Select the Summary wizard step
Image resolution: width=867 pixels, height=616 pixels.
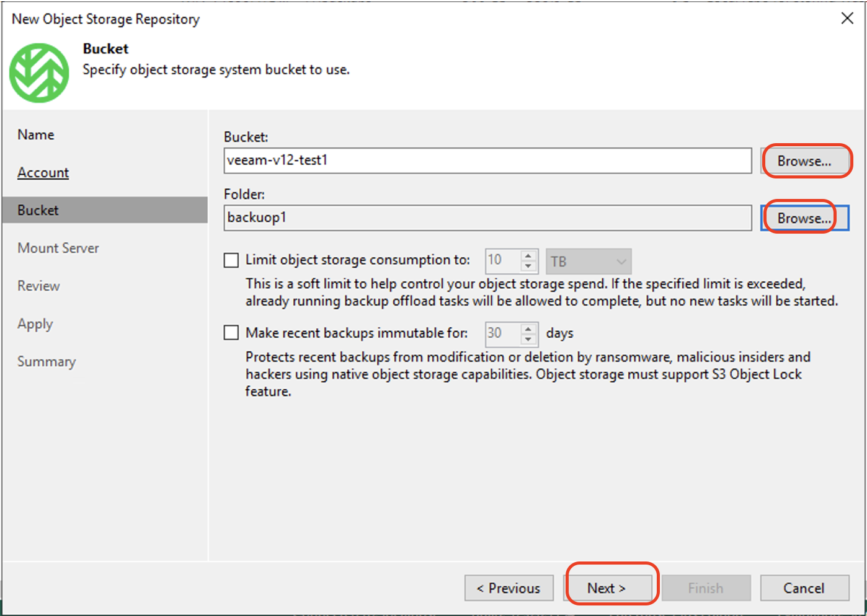click(x=47, y=361)
